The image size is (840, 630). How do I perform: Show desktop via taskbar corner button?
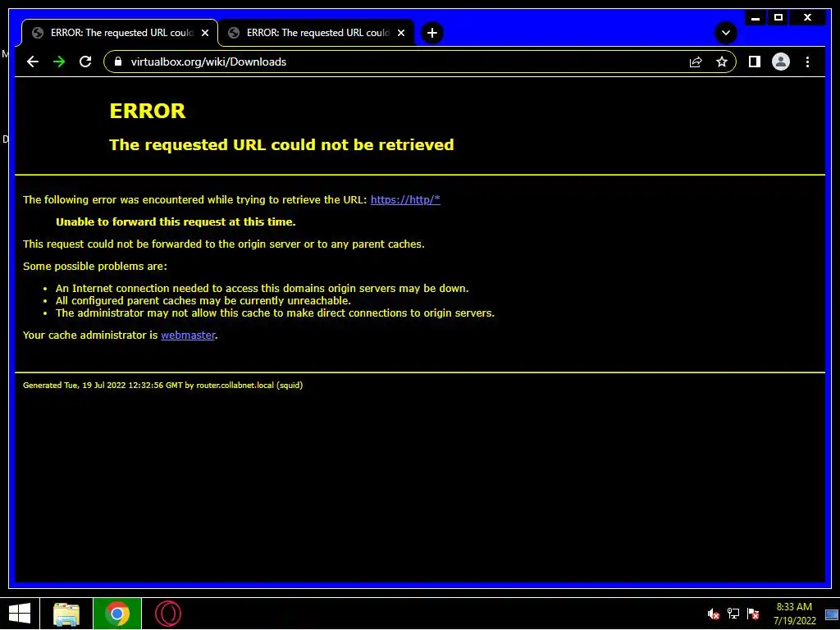[832, 614]
